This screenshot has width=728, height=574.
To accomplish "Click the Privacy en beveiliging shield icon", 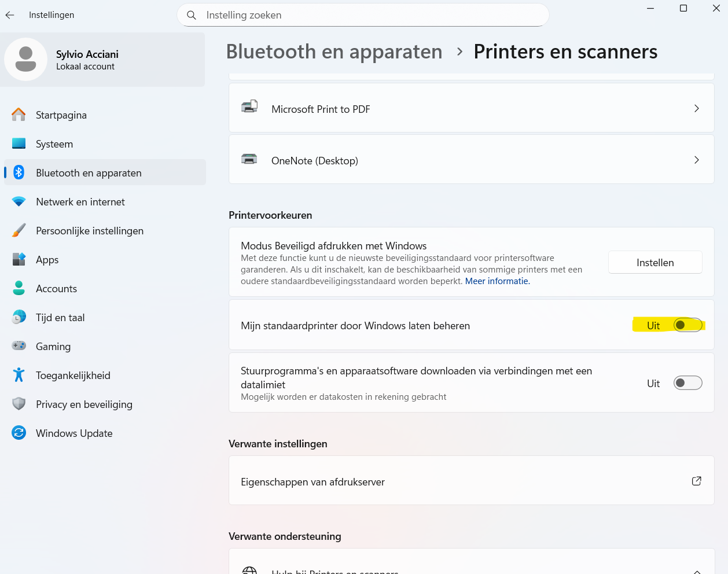I will click(19, 404).
